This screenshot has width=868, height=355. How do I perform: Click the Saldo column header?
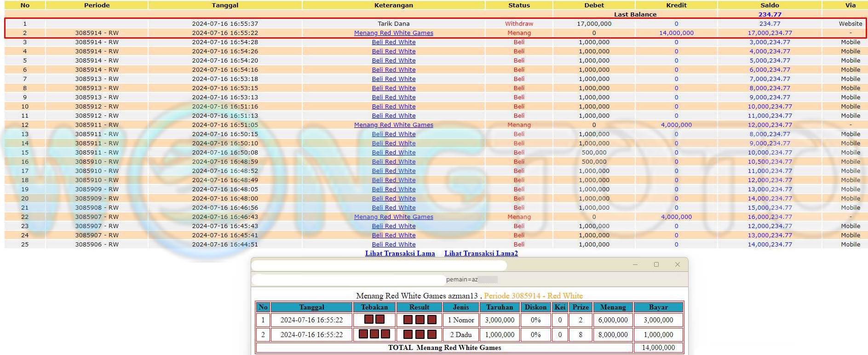[770, 5]
